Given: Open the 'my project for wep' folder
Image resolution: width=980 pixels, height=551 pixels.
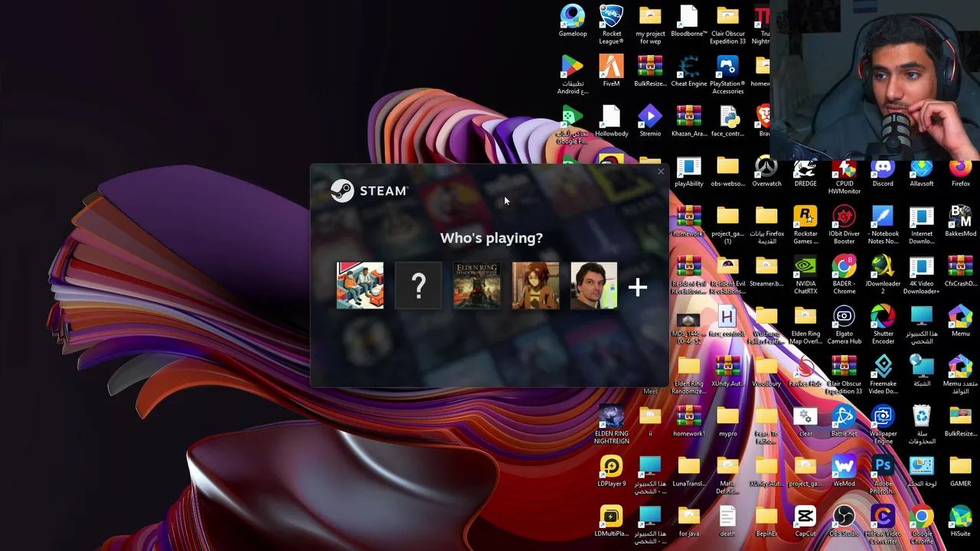Looking at the screenshot, I should click(650, 24).
